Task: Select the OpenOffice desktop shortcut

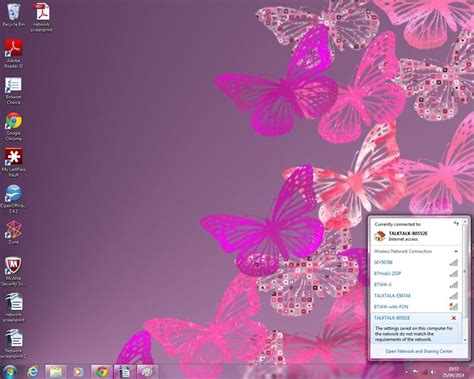Action: tap(14, 199)
